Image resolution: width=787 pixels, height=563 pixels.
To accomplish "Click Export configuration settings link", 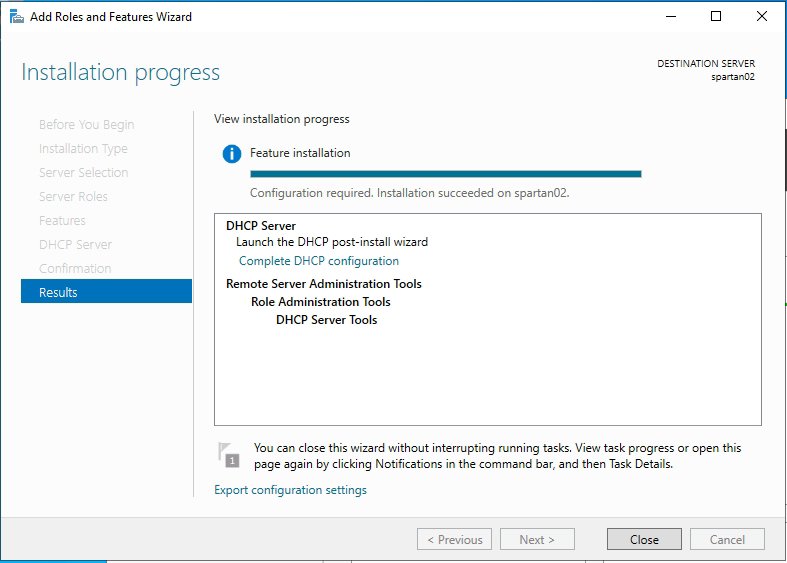I will click(290, 490).
